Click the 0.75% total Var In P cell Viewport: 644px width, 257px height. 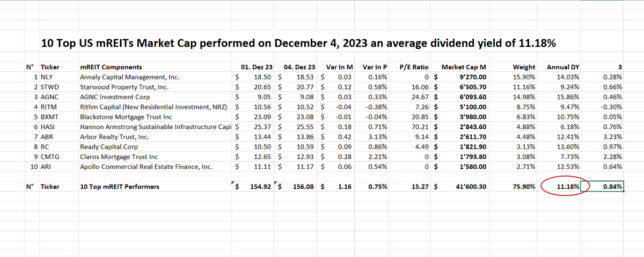(378, 187)
